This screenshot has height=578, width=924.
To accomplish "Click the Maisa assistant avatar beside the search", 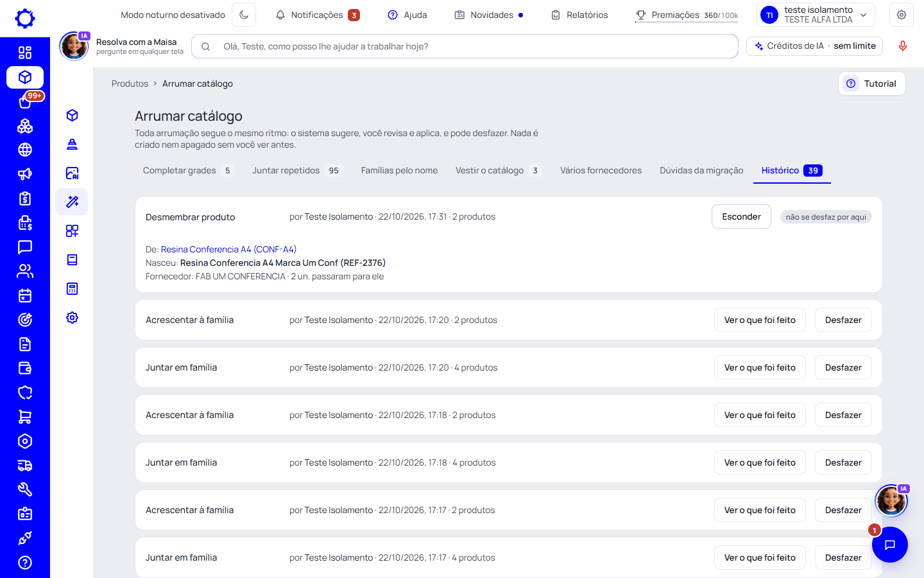I will 74,46.
